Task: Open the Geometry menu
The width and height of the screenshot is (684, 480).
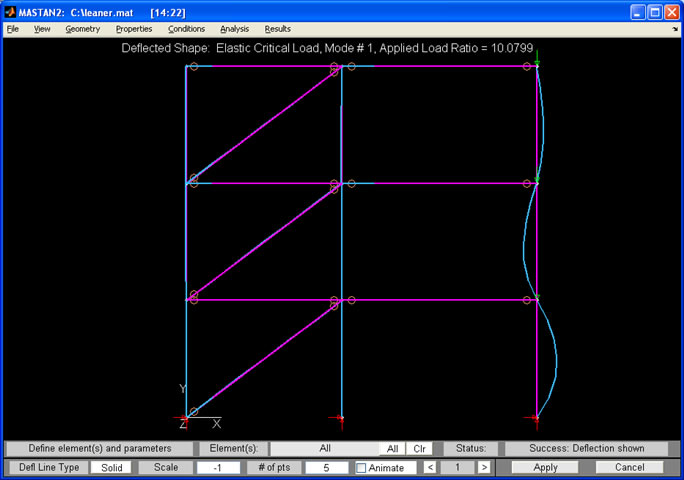Action: pos(83,29)
